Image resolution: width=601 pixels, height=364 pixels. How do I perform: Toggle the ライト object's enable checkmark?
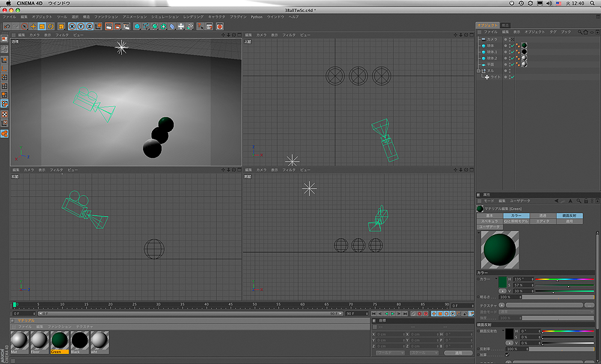[512, 77]
